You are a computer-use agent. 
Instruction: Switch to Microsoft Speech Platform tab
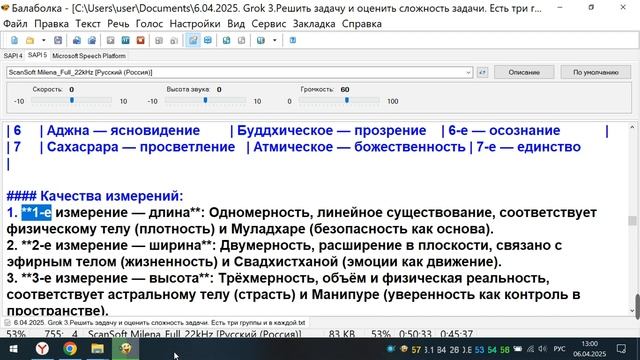(89, 56)
